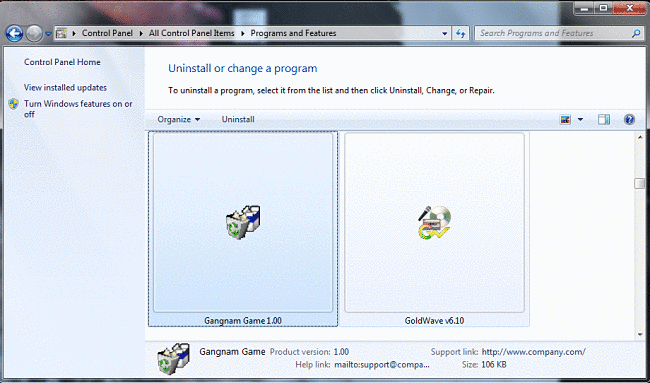Open View installed updates link

pyautogui.click(x=65, y=87)
